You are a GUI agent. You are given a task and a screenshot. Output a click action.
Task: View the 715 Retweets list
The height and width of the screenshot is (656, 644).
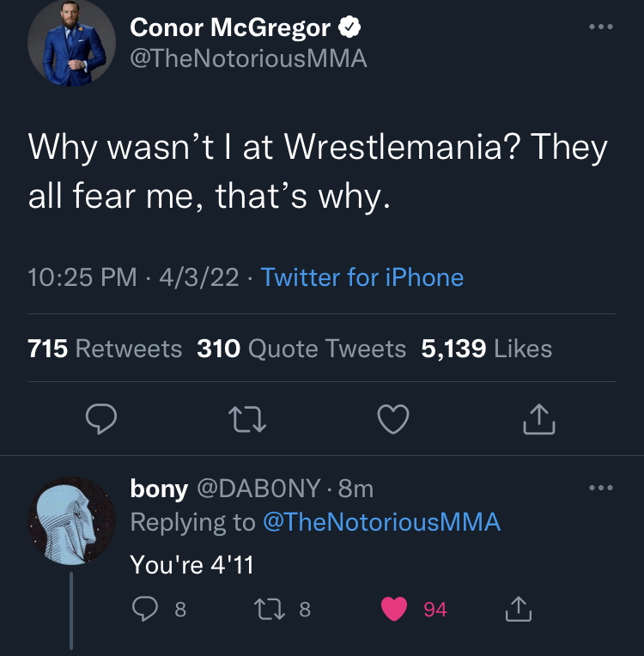coord(105,348)
